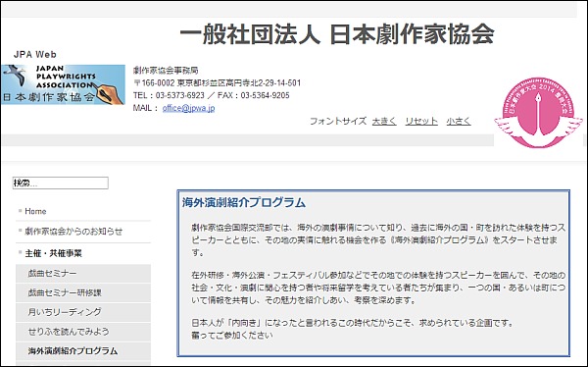The height and width of the screenshot is (367, 588).
Task: Open 劇作家協会からのお知らせ menu item
Action: pyautogui.click(x=73, y=232)
